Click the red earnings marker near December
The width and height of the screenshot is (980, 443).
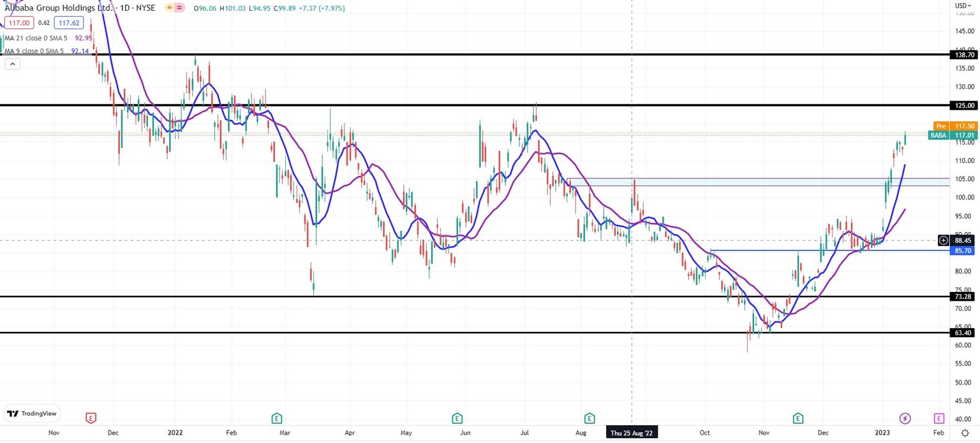91,418
